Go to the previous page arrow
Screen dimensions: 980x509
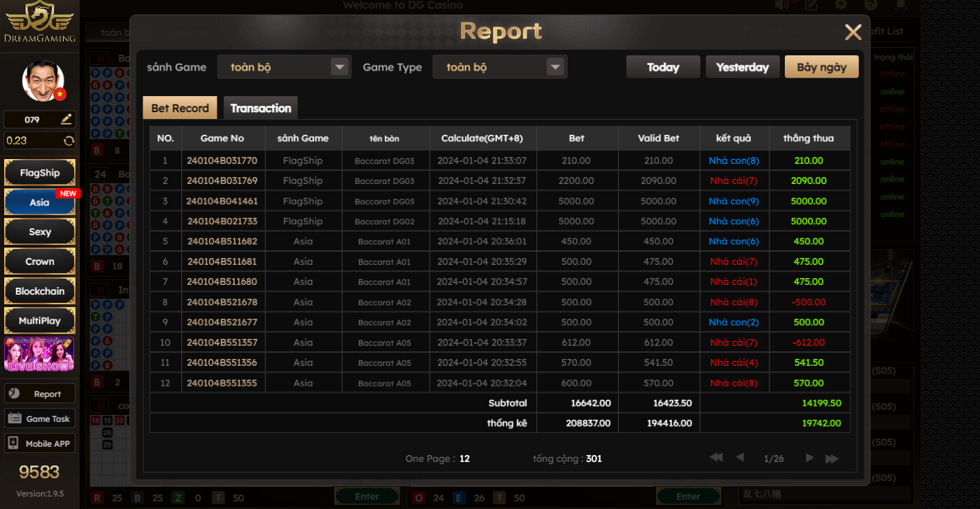coord(740,458)
